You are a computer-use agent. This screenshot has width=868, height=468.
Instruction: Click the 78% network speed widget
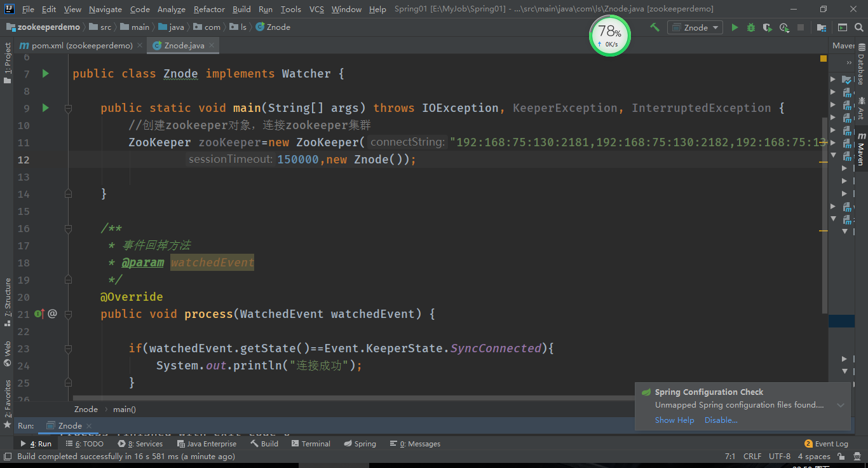pos(610,36)
